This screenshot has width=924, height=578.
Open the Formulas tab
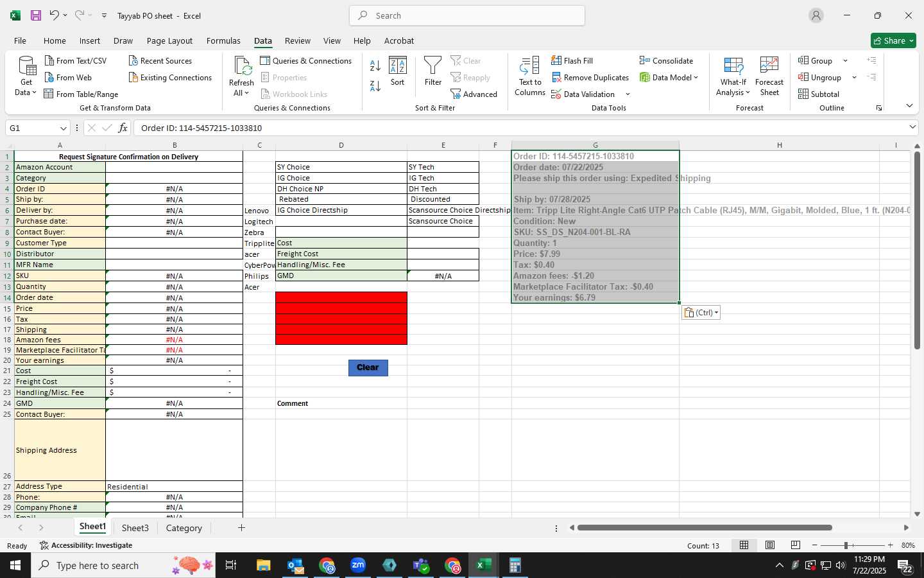coord(223,40)
